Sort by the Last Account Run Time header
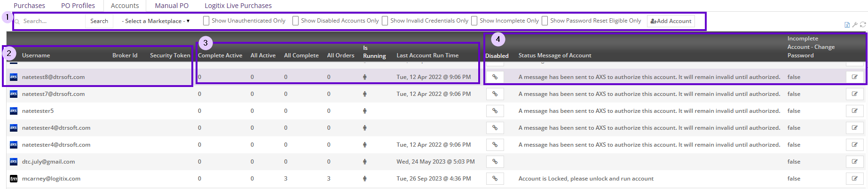 tap(427, 55)
